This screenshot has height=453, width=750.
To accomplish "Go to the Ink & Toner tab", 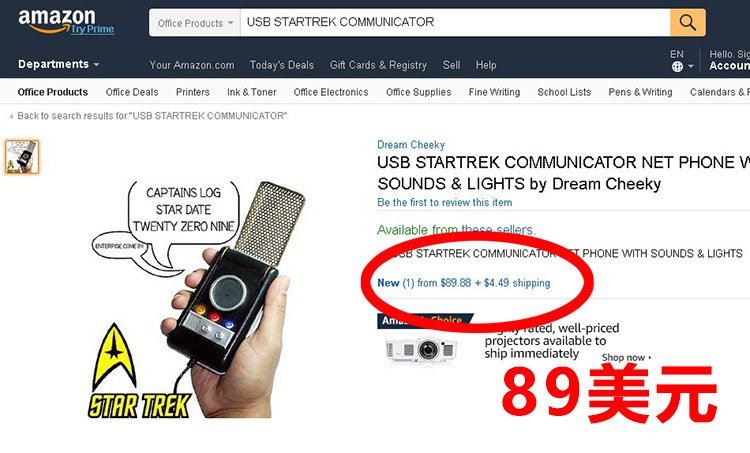I will tap(252, 92).
